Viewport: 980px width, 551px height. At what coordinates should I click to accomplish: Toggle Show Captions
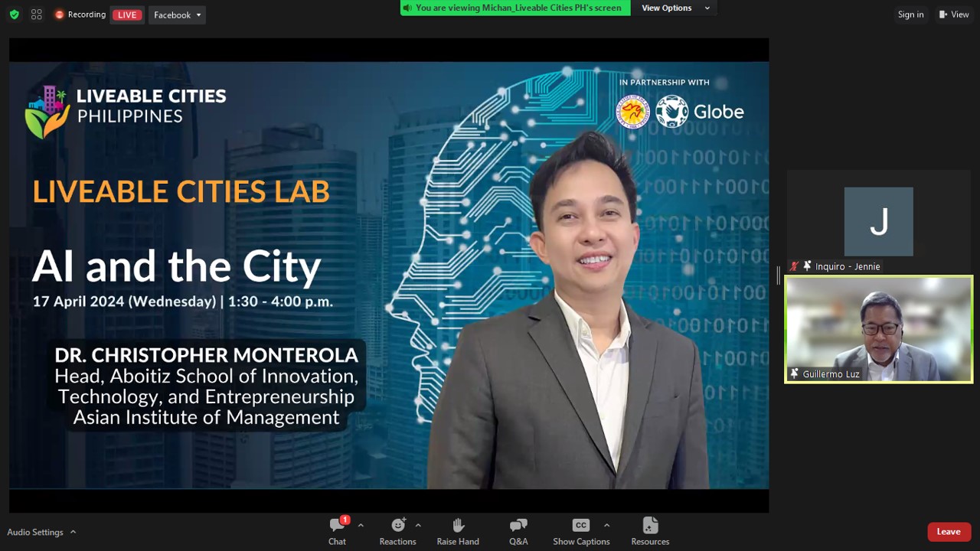(581, 531)
